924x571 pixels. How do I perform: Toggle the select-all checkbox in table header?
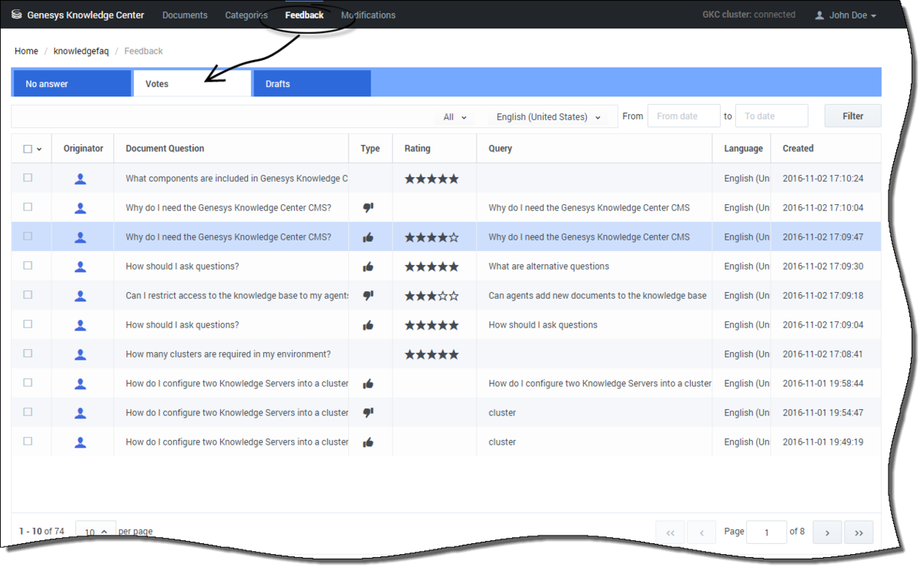[x=28, y=149]
